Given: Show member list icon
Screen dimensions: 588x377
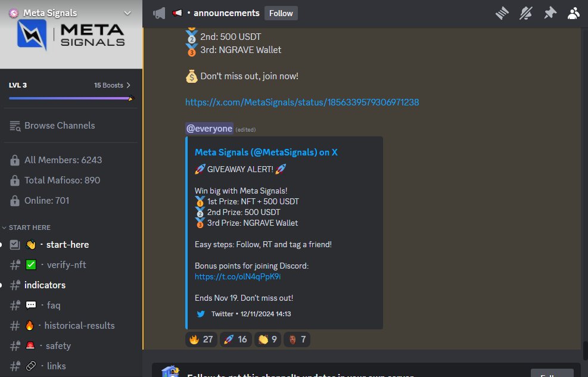Looking at the screenshot, I should tap(573, 13).
